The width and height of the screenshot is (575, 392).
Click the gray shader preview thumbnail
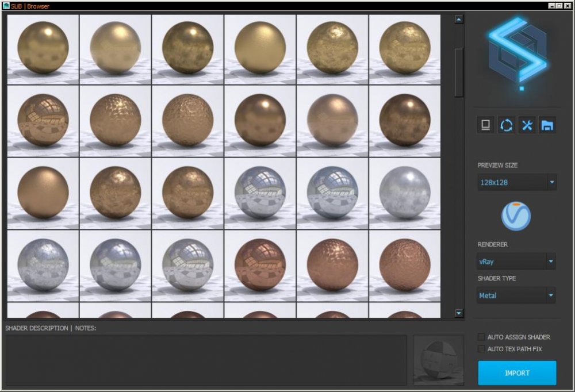(438, 360)
